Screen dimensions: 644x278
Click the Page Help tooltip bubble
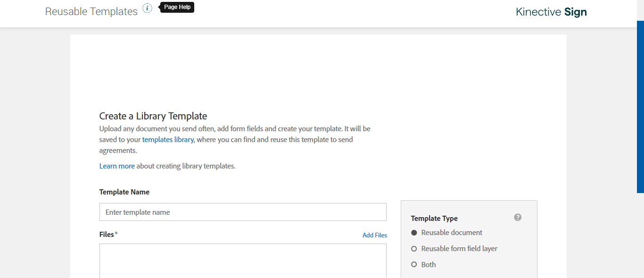click(x=177, y=8)
